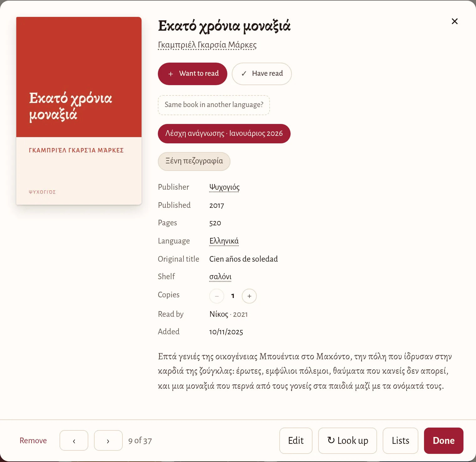This screenshot has width=476, height=462.
Task: Select the Ξένη πεζογραφία genre tag
Action: (194, 161)
